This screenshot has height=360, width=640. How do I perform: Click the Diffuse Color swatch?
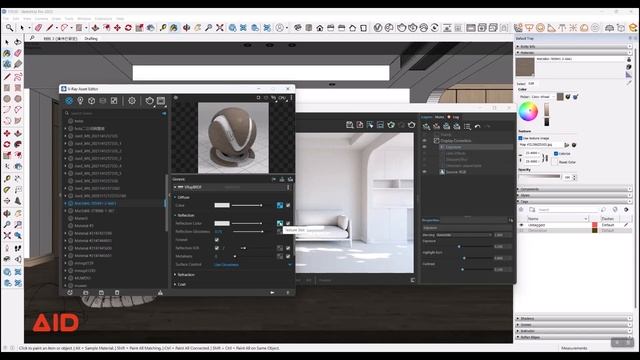click(x=222, y=205)
